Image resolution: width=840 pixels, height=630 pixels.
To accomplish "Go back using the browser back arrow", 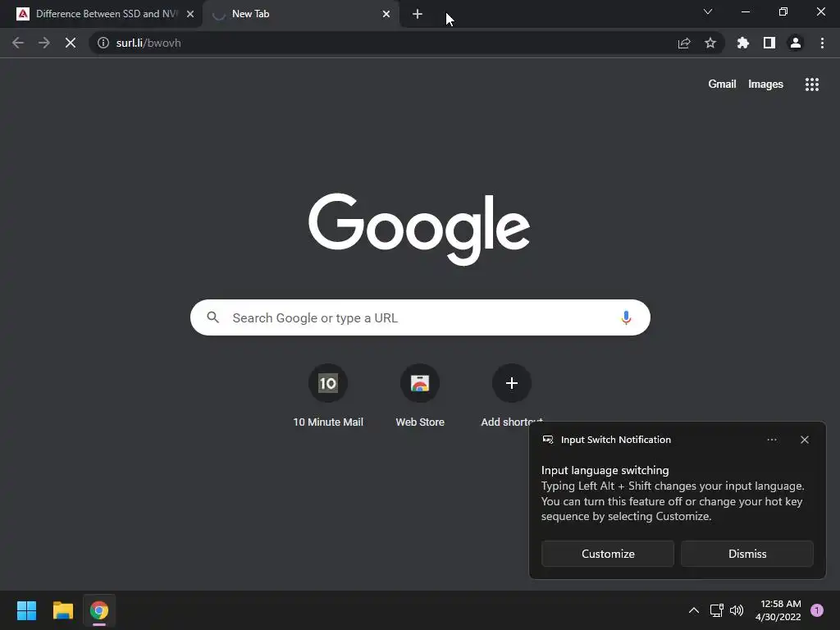I will pyautogui.click(x=18, y=43).
